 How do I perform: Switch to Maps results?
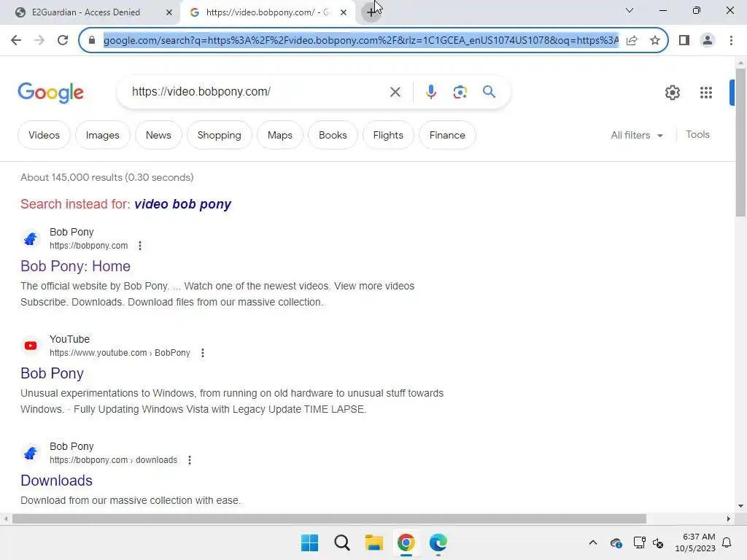pos(279,135)
